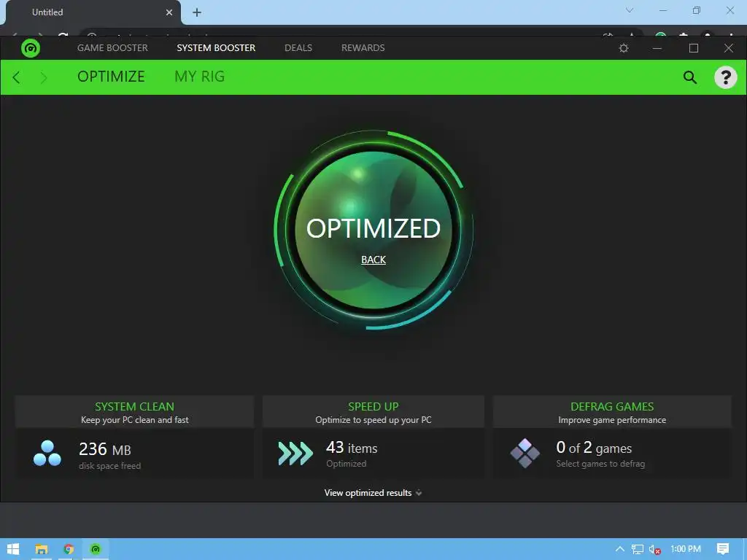Close the Razer Cortex window
This screenshot has height=560, width=747.
[x=729, y=48]
